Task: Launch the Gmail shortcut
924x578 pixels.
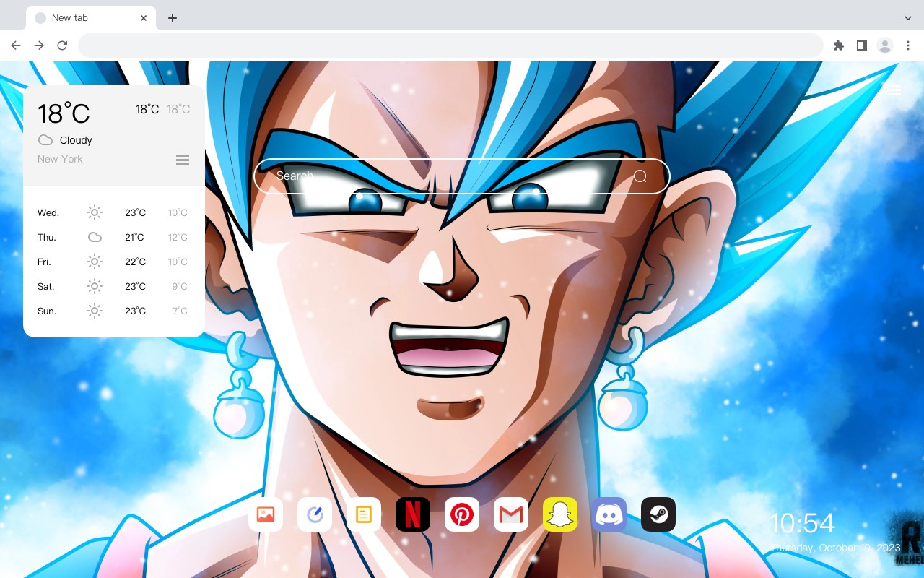Action: pyautogui.click(x=511, y=514)
